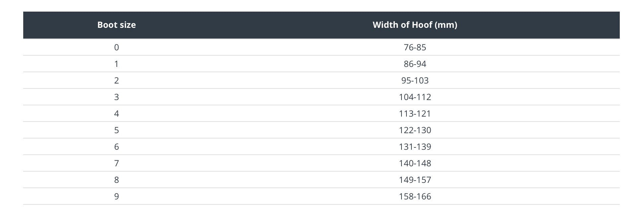Click the 76-85 hoof width value
Screen dimensions: 644x214
pyautogui.click(x=415, y=47)
